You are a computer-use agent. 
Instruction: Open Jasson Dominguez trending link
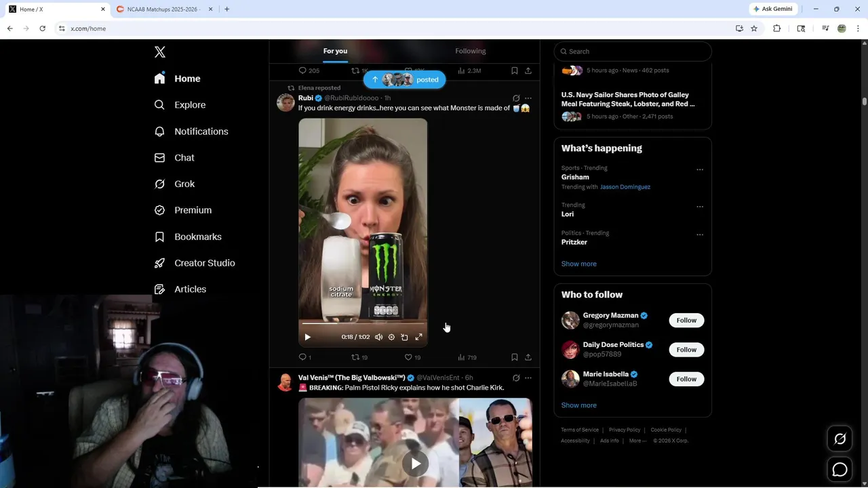pos(625,187)
